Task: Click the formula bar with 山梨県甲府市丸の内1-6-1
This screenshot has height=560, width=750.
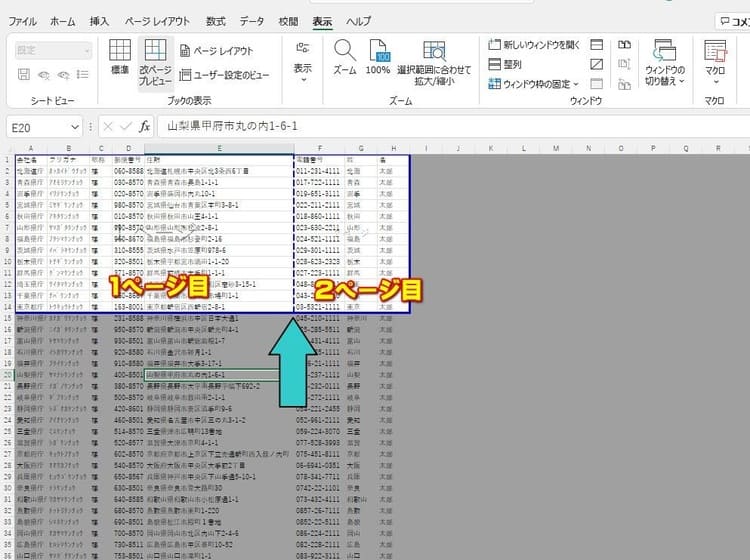Action: 453,126
